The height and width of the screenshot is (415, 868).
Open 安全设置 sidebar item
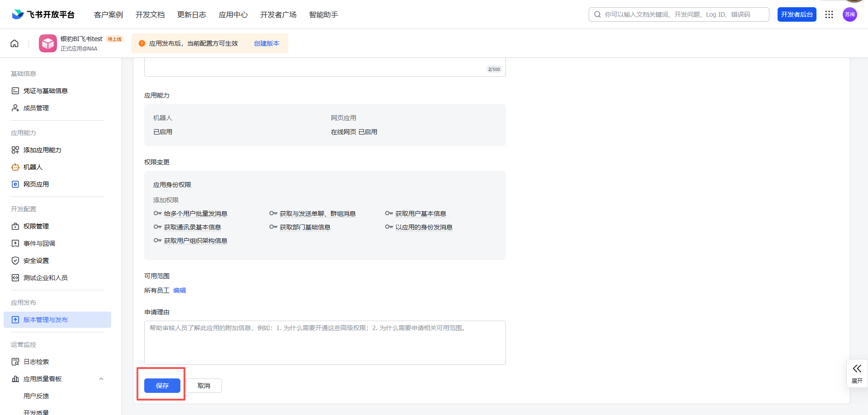[x=36, y=261]
